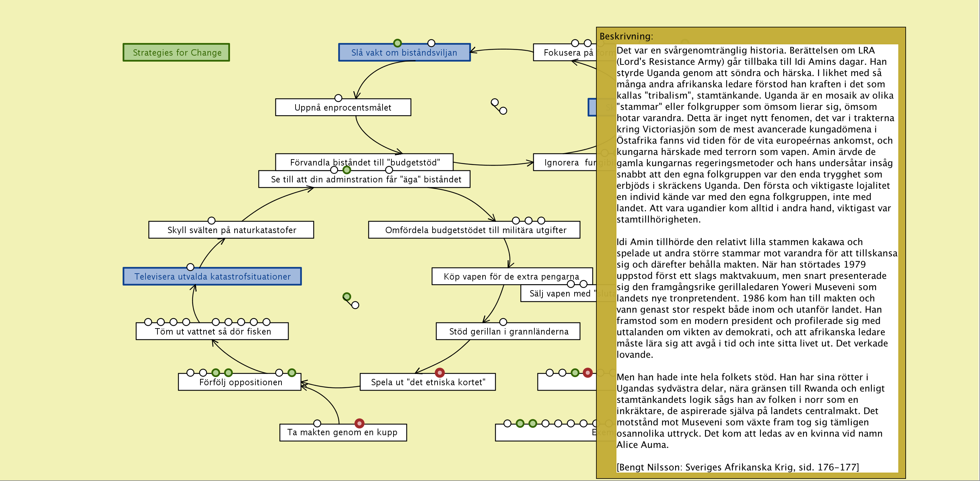Click the Förfölj oppositionen node
This screenshot has height=481, width=980.
(x=241, y=382)
